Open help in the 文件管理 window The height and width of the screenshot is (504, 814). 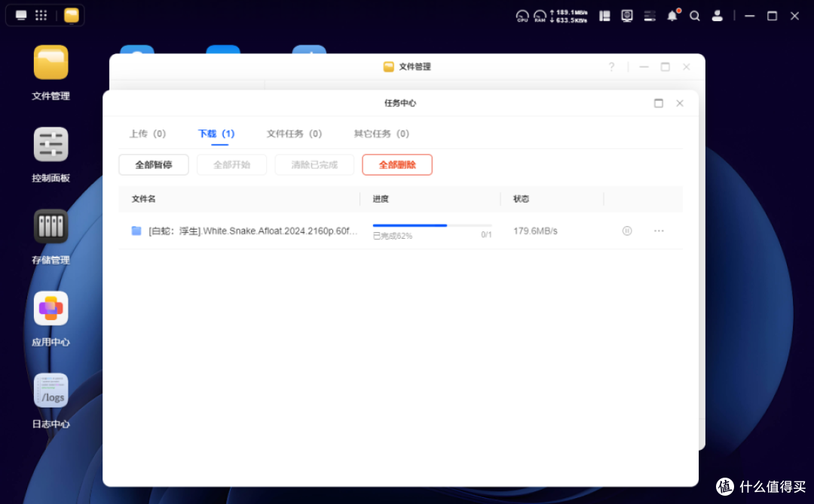coord(611,67)
